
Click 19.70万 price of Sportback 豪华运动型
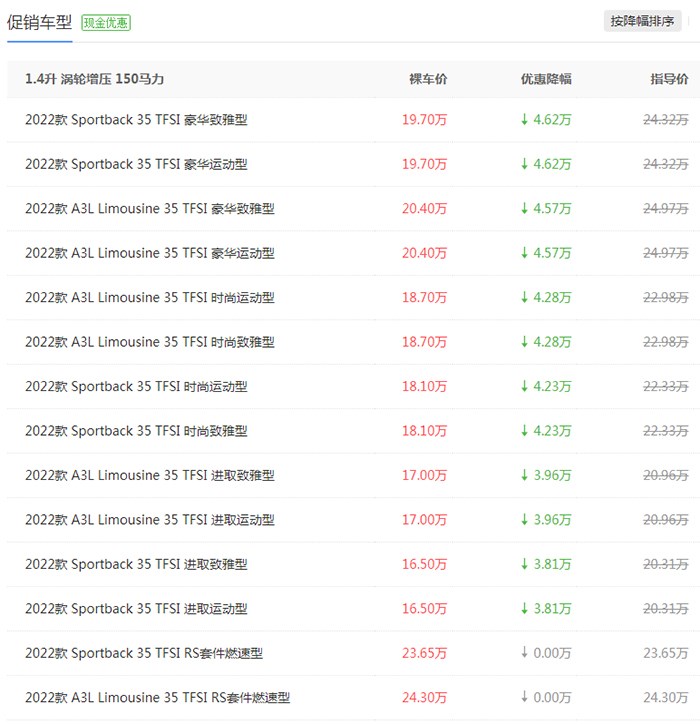[424, 164]
